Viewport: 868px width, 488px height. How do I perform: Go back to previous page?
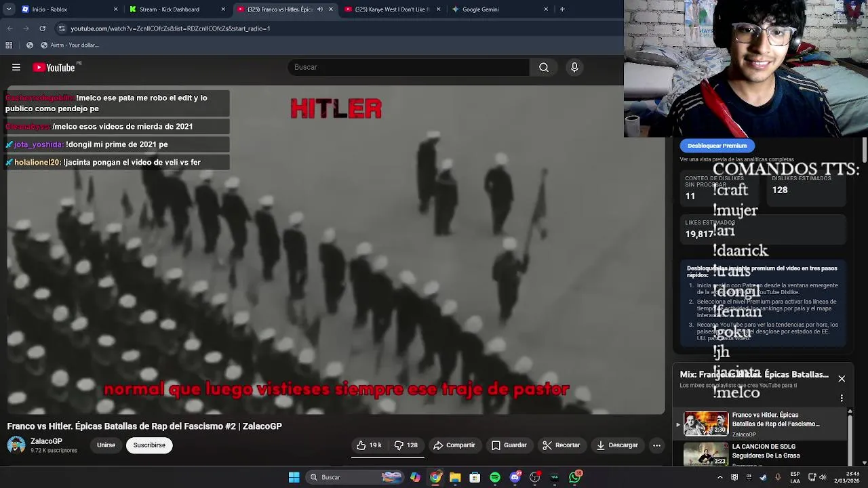9,28
